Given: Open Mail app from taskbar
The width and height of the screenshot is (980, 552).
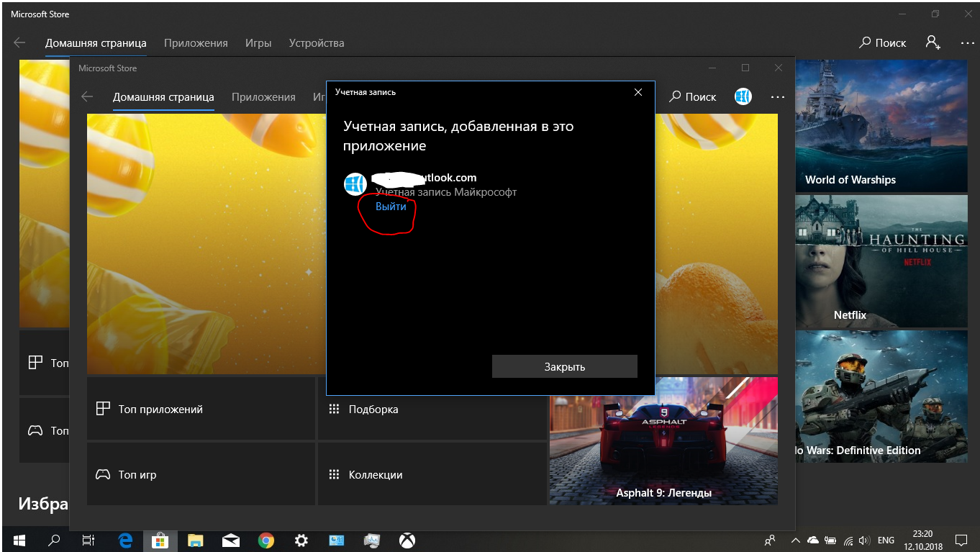Looking at the screenshot, I should (231, 540).
